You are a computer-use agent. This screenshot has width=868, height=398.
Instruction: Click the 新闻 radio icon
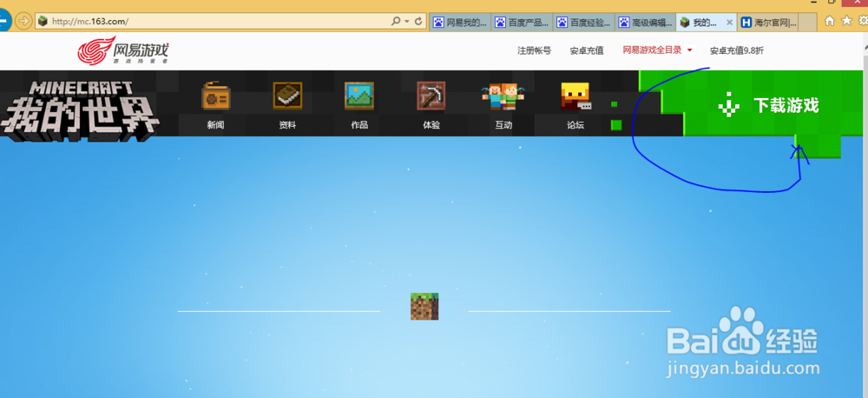click(x=216, y=96)
